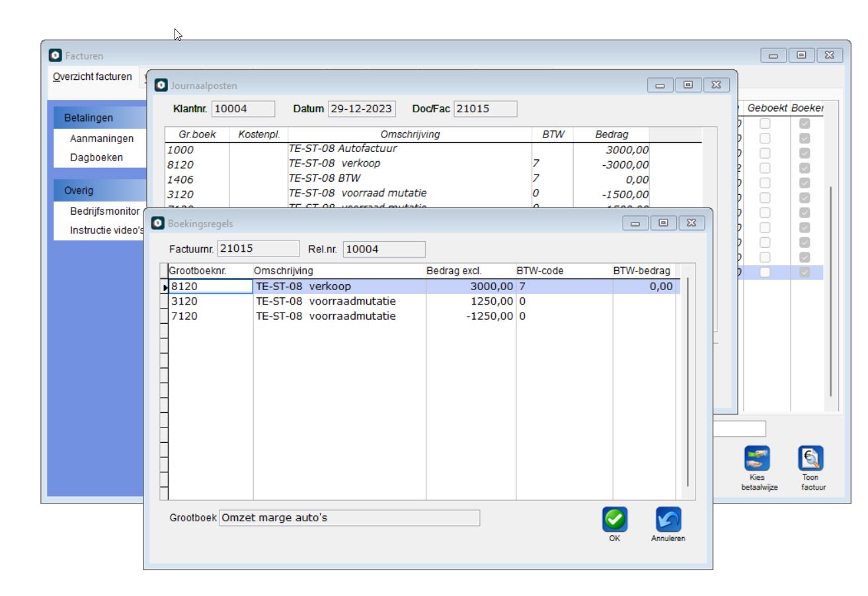The height and width of the screenshot is (596, 868).
Task: Click the Journaalposten title bar app icon
Action: [161, 85]
